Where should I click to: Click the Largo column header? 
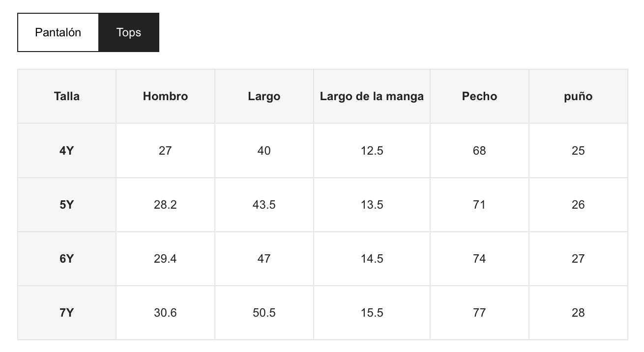pos(264,96)
